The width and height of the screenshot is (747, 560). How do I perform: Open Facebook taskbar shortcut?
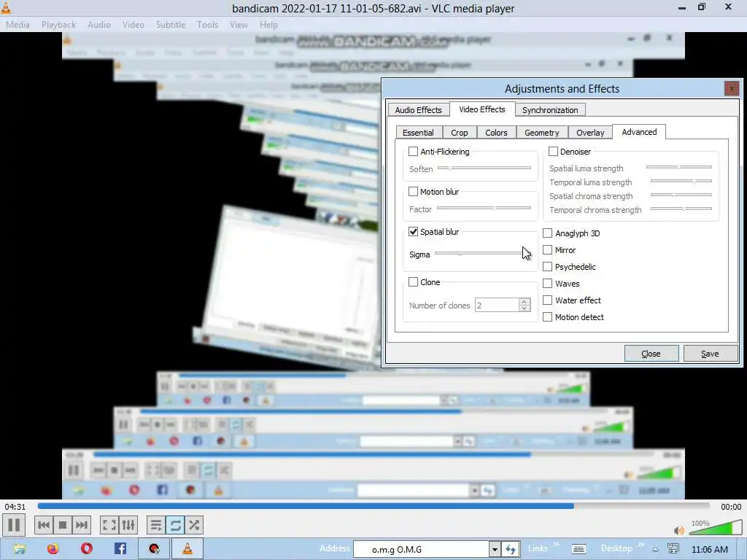pos(120,548)
